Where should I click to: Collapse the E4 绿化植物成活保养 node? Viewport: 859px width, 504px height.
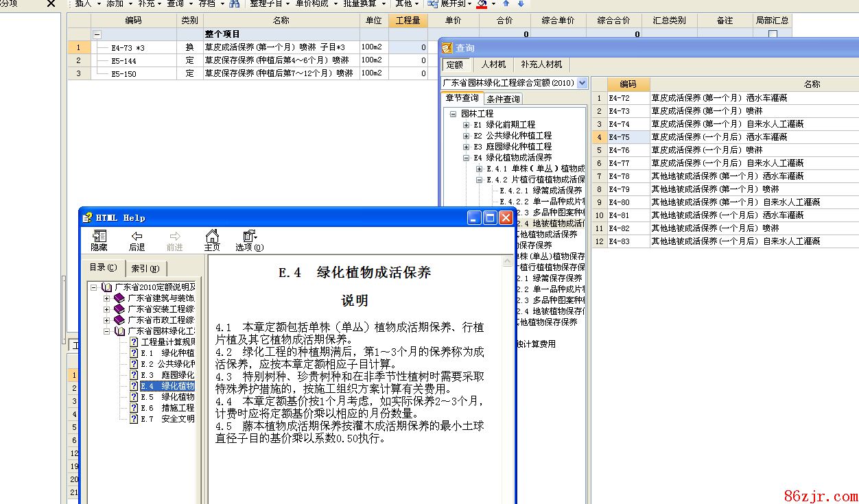coord(467,158)
